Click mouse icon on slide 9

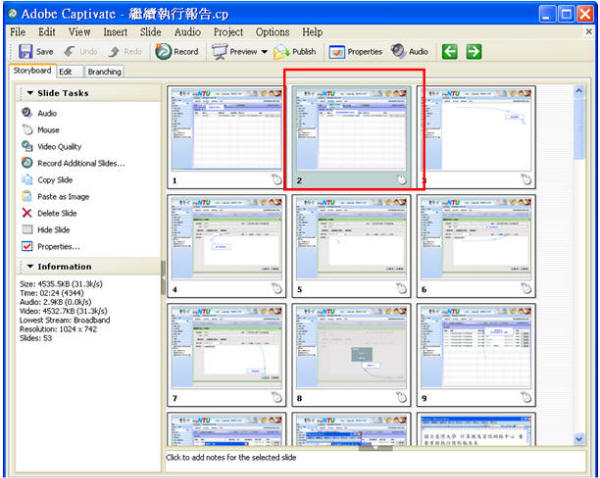point(526,397)
